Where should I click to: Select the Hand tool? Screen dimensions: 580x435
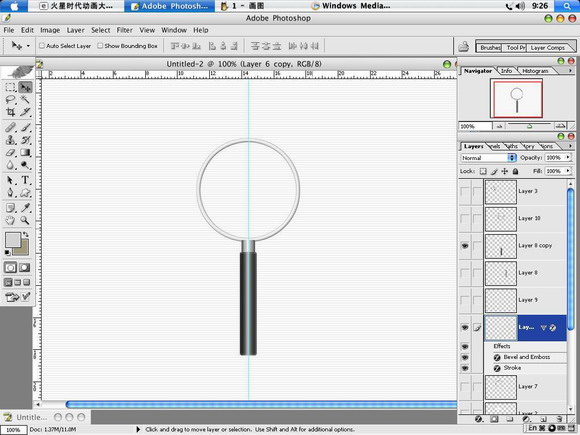click(x=10, y=220)
